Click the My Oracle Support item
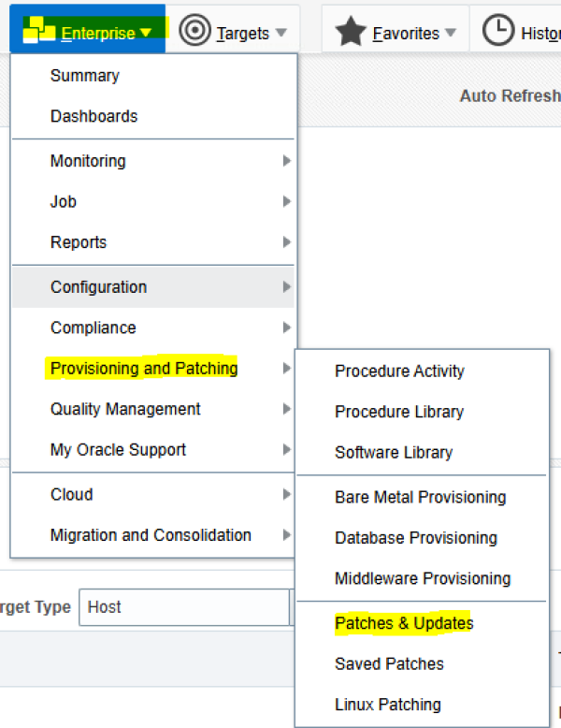This screenshot has height=728, width=561. coord(118,450)
